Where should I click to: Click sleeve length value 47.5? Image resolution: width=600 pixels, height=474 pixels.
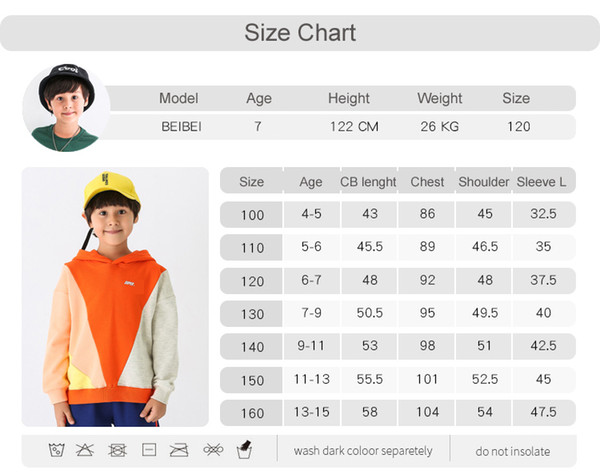(x=543, y=412)
